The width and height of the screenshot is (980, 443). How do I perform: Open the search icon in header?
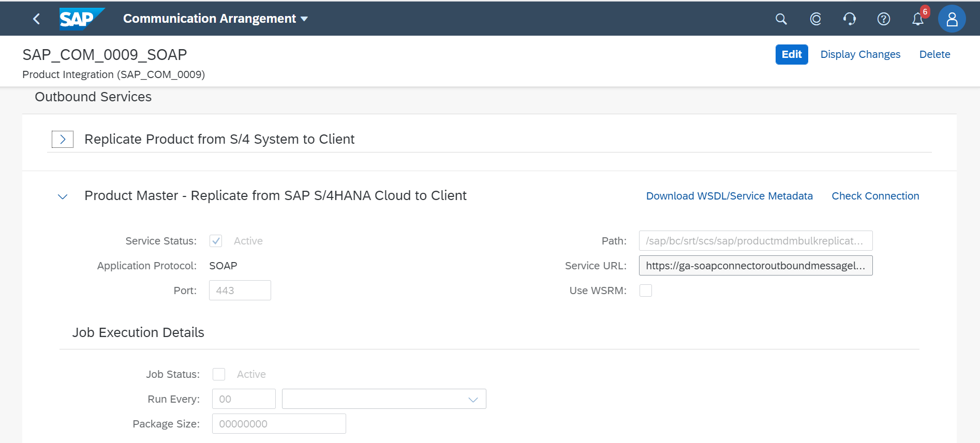coord(781,19)
